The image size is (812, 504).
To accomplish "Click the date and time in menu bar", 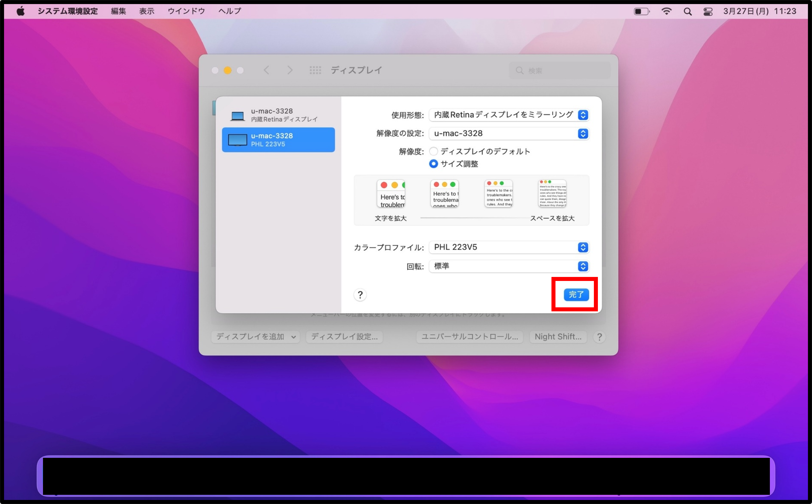I will [x=760, y=11].
